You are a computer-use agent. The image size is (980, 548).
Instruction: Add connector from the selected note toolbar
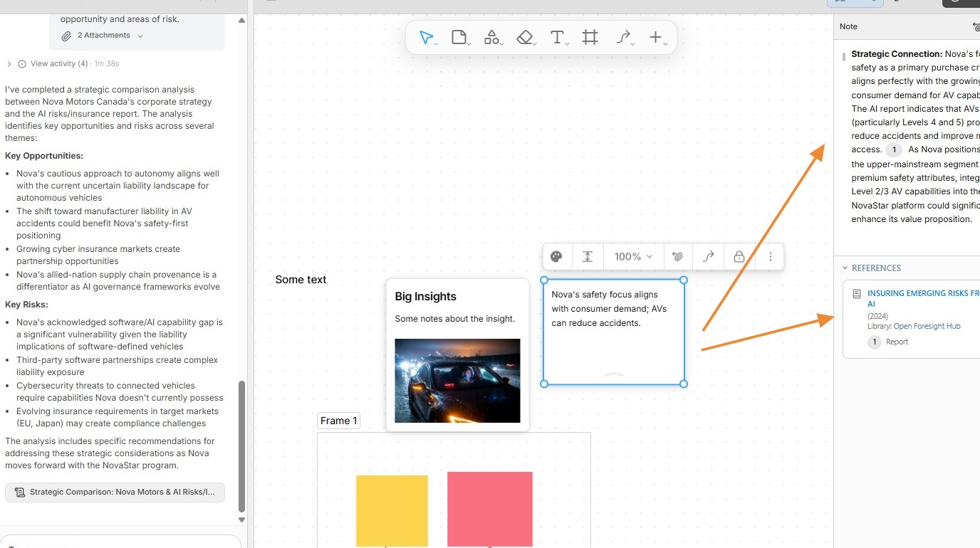coord(709,257)
